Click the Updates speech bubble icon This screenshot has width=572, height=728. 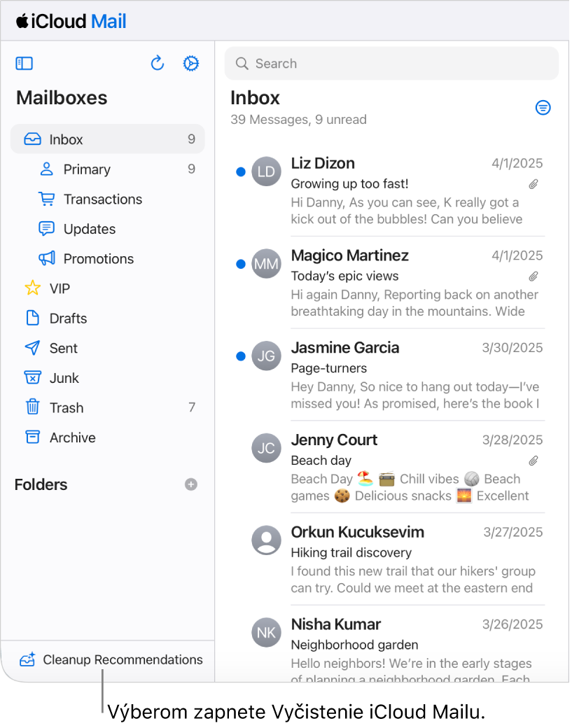[46, 229]
